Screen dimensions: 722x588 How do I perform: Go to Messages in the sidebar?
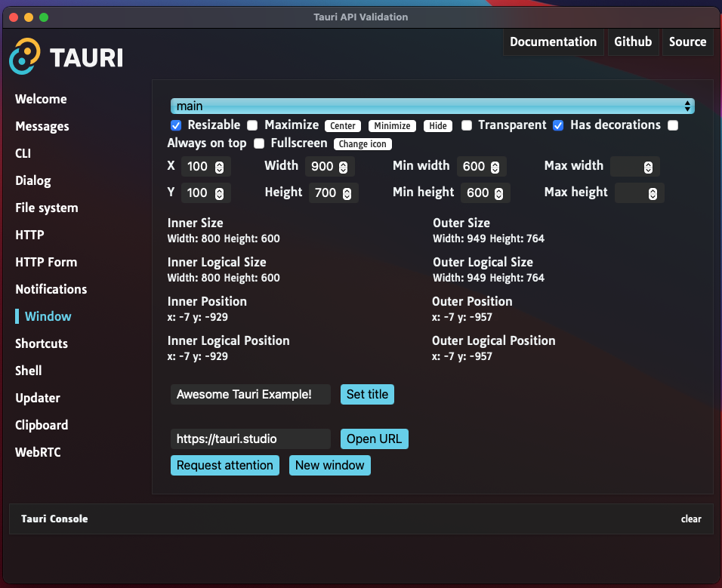(42, 126)
